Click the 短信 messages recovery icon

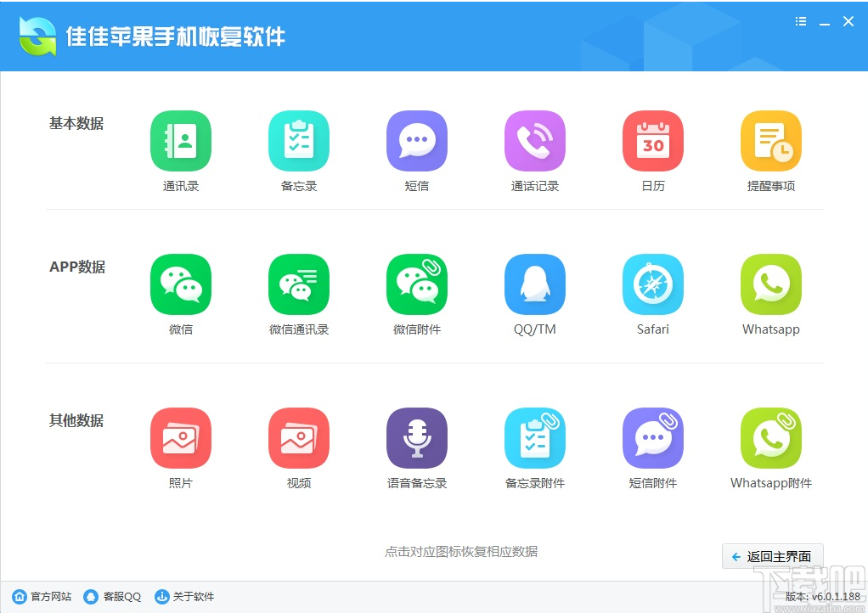417,141
